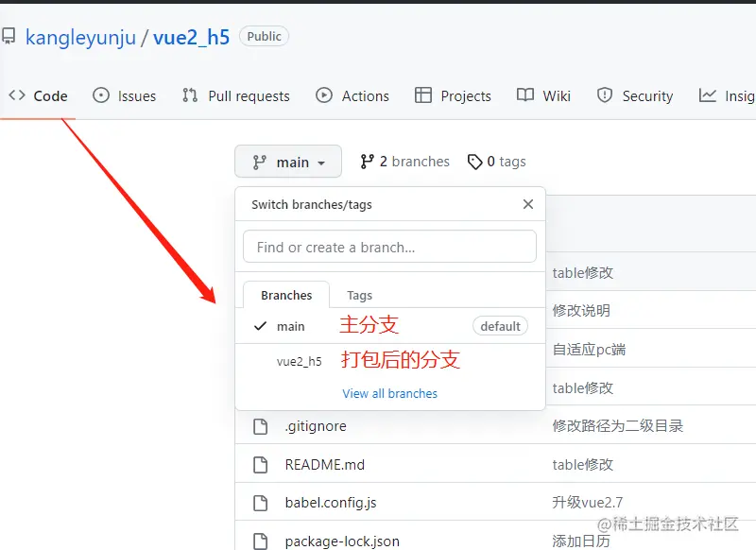Click the branch icon beside 2 branches
This screenshot has height=550, width=756.
click(367, 162)
